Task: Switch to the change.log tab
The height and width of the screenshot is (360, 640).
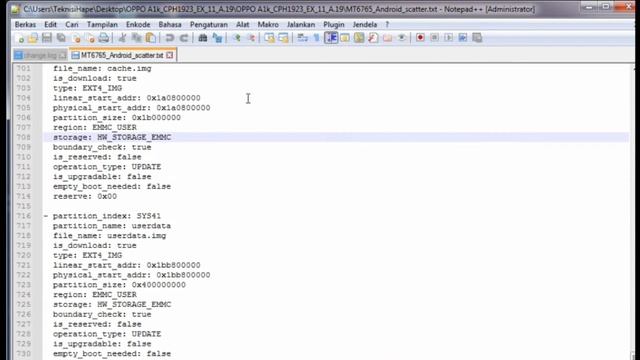Action: 40,55
